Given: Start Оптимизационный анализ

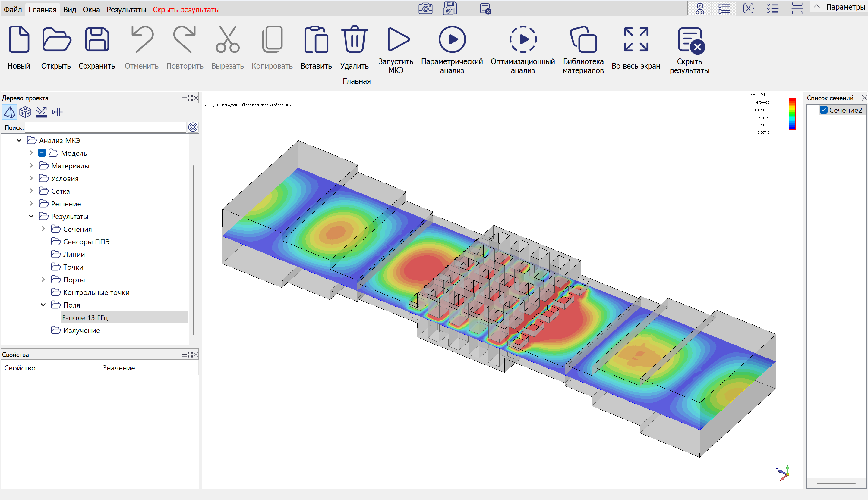Looking at the screenshot, I should coord(523,39).
